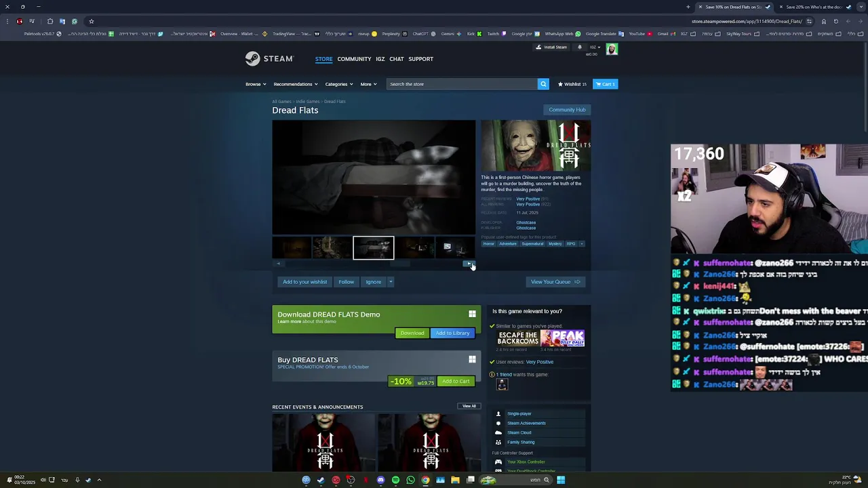Click the green Download demo button
The width and height of the screenshot is (868, 488).
[412, 333]
